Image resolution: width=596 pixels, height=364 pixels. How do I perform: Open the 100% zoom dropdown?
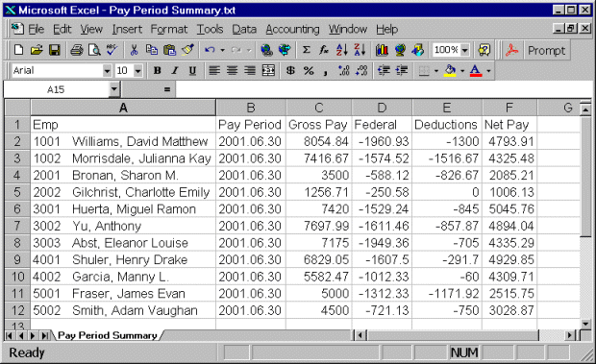[x=465, y=50]
